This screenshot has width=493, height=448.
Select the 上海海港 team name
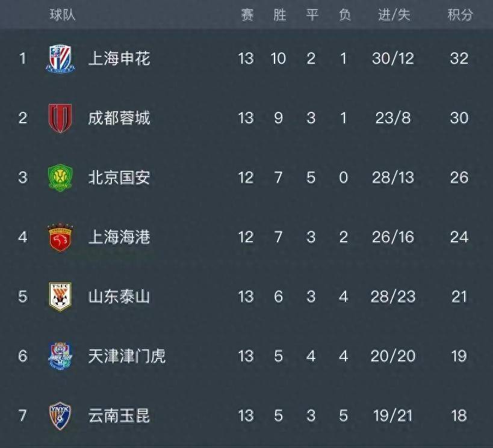(119, 237)
